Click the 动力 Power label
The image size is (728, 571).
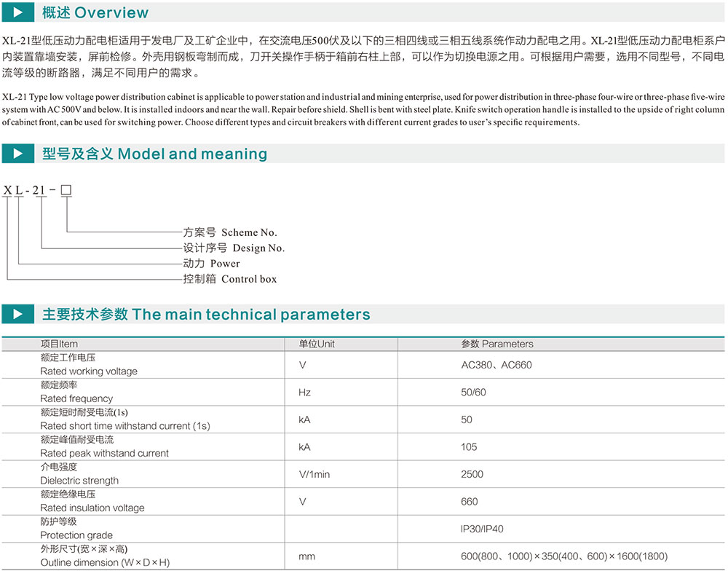211,263
